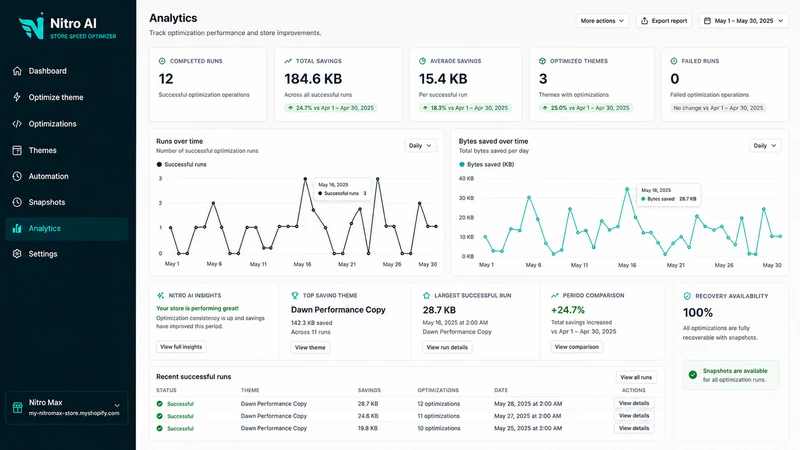Open Themes in the sidebar
The height and width of the screenshot is (450, 800).
point(66,150)
